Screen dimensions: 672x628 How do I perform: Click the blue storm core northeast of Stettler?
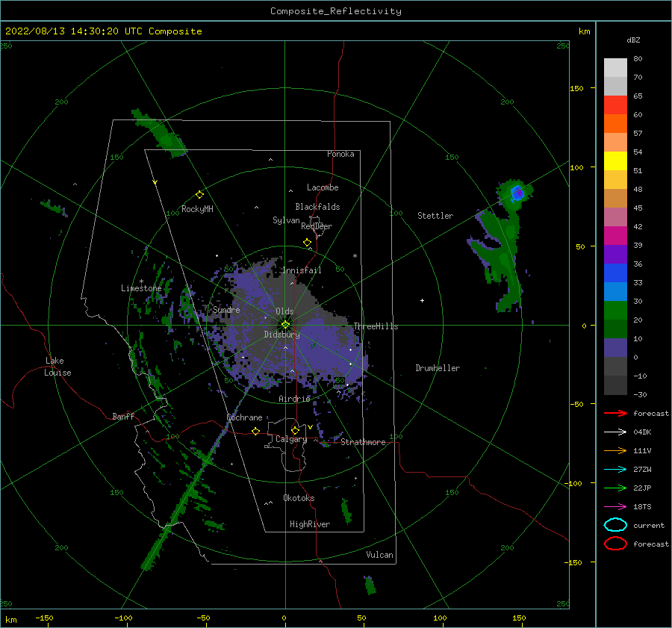(517, 193)
